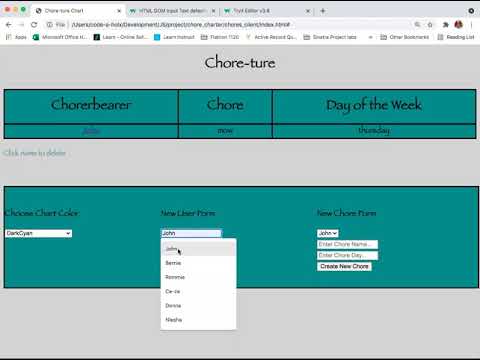Click the browser forward arrow
This screenshot has height=360, width=480.
pos(21,25)
